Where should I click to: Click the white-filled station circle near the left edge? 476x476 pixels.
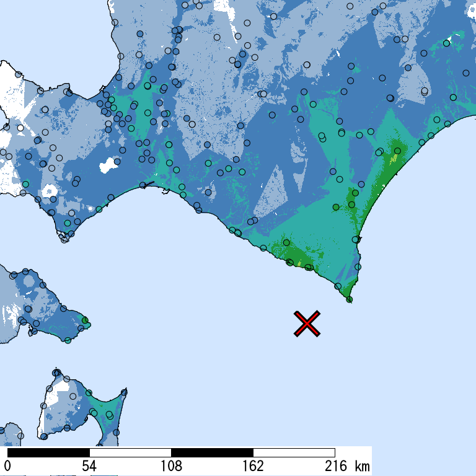coord(20,128)
